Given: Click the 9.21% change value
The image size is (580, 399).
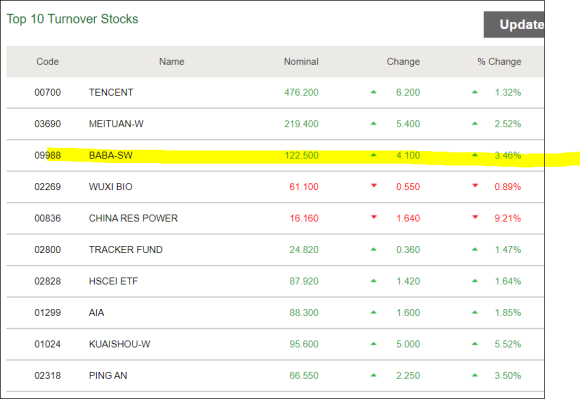Looking at the screenshot, I should [x=508, y=218].
